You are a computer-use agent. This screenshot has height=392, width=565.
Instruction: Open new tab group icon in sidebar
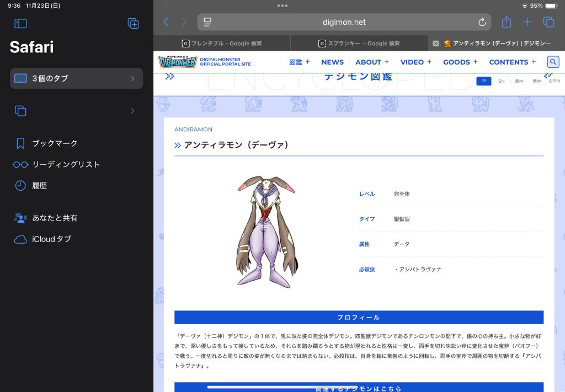(133, 23)
